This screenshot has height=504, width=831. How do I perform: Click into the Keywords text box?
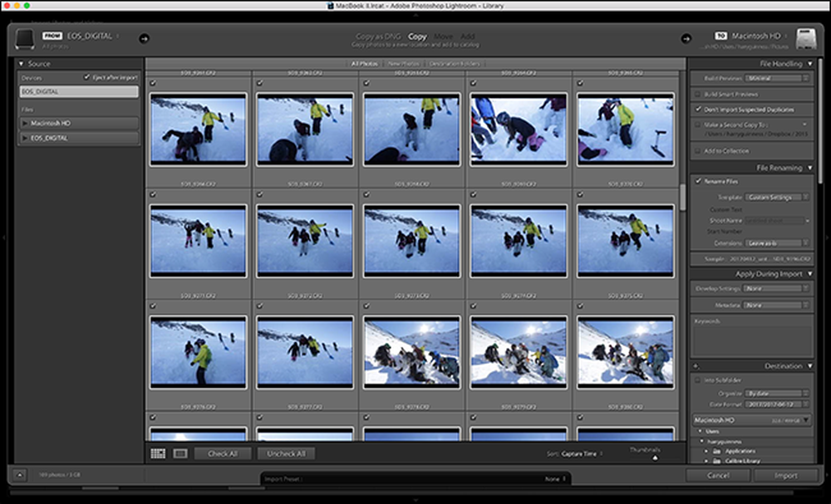[x=751, y=340]
